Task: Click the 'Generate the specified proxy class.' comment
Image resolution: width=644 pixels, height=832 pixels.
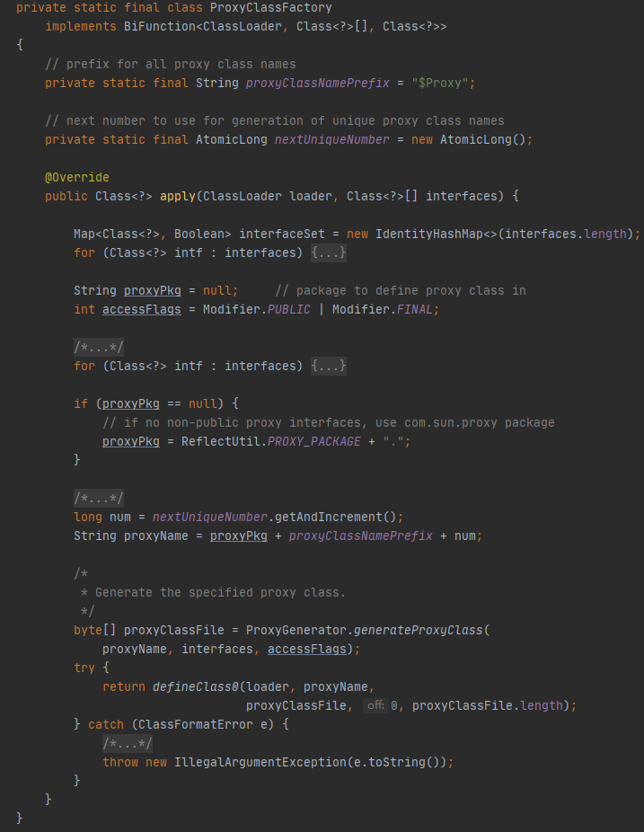Action: point(220,593)
